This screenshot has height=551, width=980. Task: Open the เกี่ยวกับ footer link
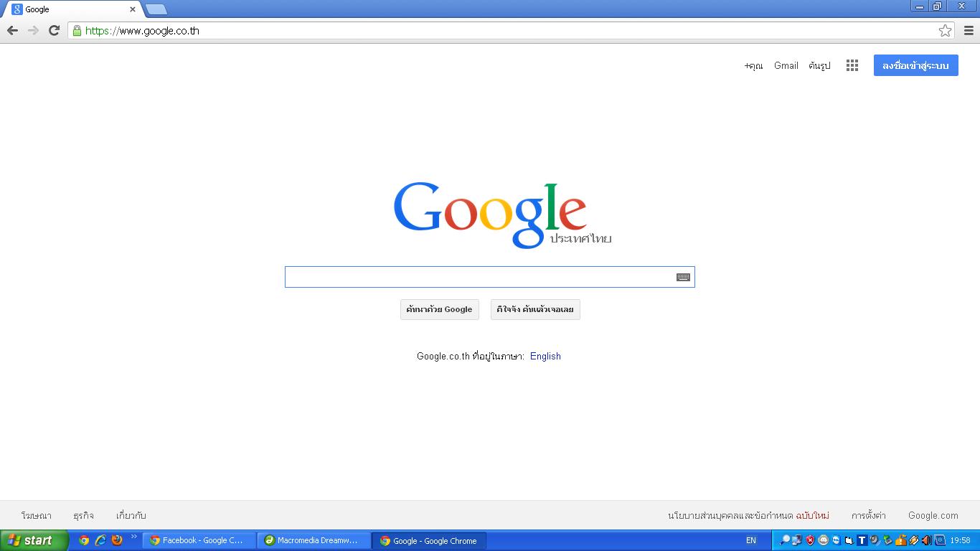pos(131,515)
